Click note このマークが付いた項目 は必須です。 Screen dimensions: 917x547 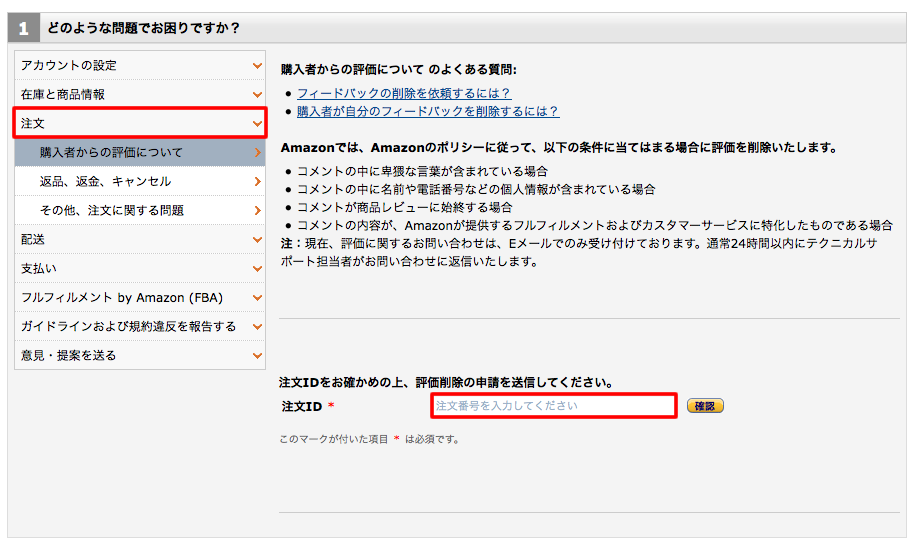(370, 439)
